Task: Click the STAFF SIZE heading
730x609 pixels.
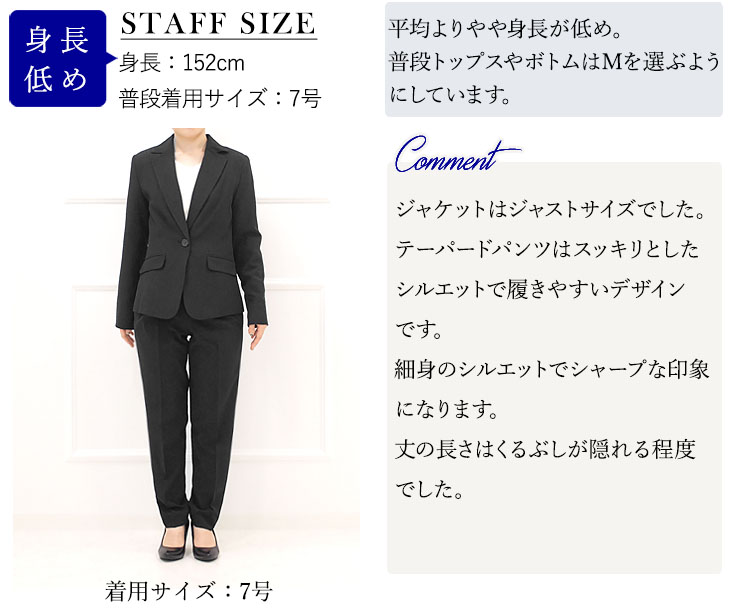Action: point(218,23)
